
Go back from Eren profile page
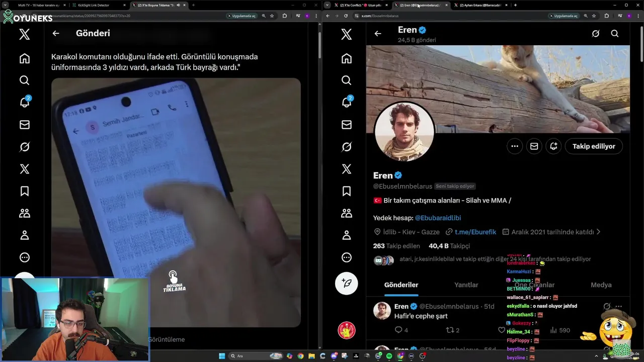(x=378, y=33)
